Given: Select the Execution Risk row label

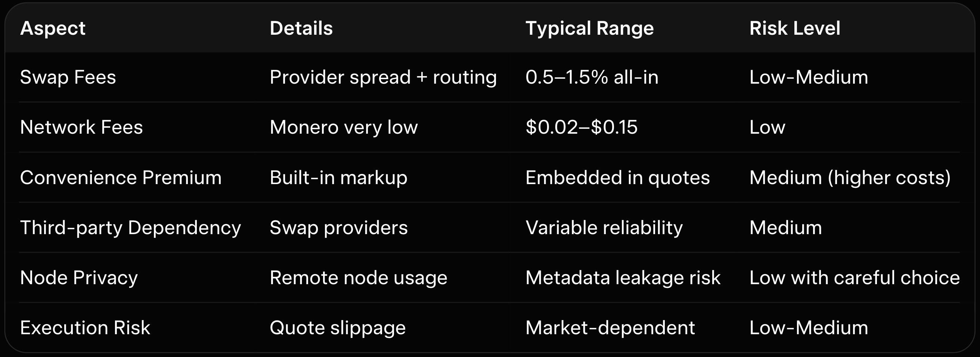Looking at the screenshot, I should click(85, 328).
